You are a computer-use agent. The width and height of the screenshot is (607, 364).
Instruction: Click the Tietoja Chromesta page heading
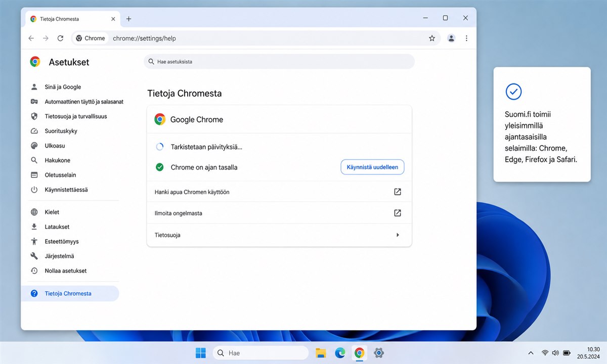click(x=184, y=94)
